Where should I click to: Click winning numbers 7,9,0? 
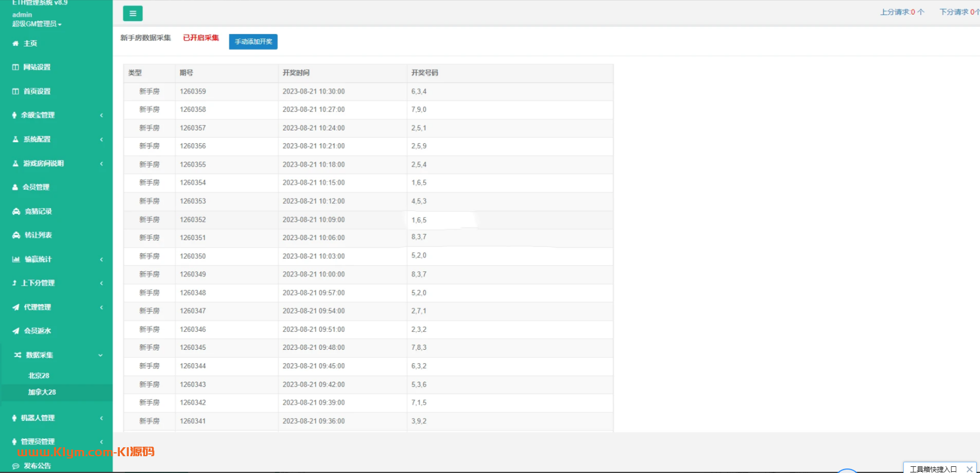pos(419,110)
